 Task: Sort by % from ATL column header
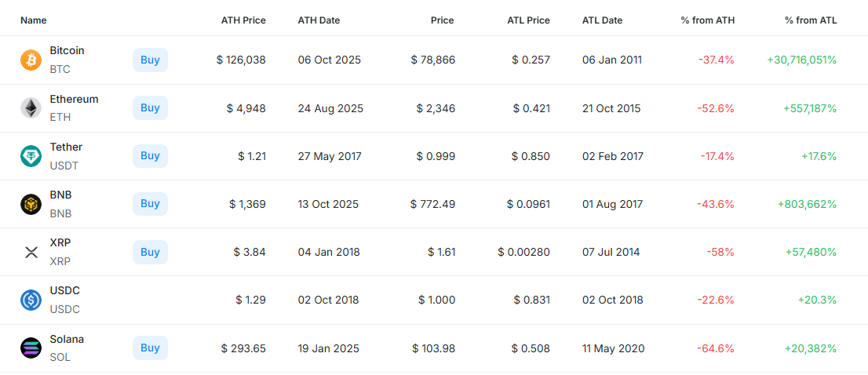coord(811,20)
